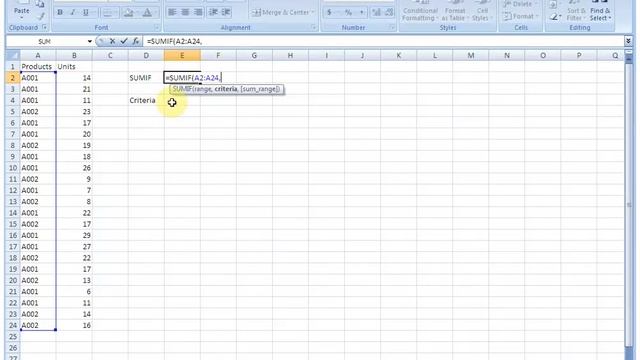The width and height of the screenshot is (640, 360).
Task: Expand the formula bar with the double chevron
Action: click(628, 41)
